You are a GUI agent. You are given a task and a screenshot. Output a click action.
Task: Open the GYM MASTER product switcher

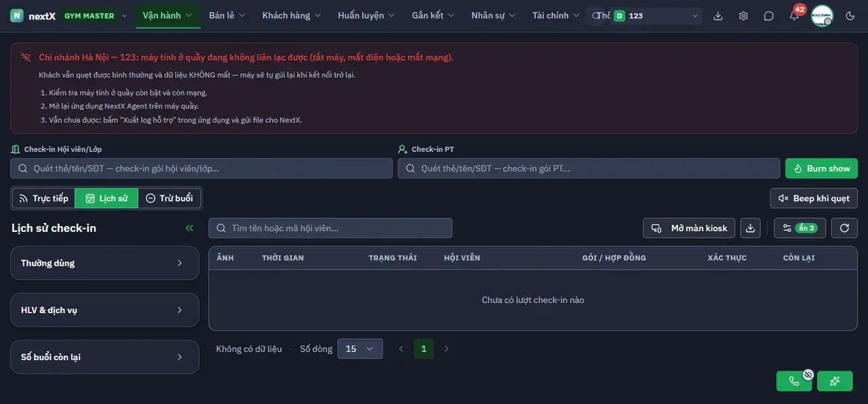click(x=96, y=16)
